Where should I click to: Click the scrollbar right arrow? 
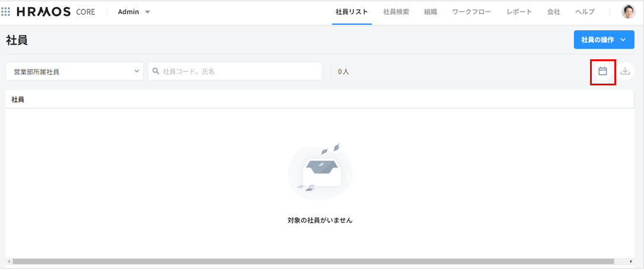coord(631,262)
